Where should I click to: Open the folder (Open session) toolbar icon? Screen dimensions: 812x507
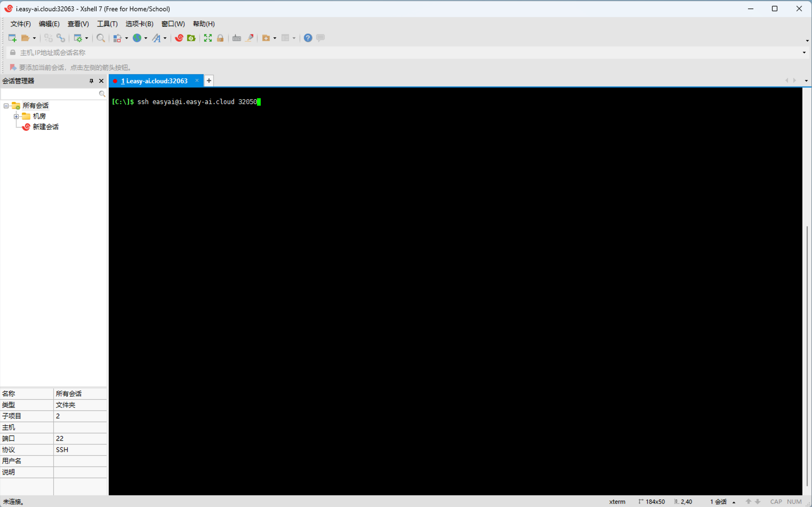coord(25,38)
